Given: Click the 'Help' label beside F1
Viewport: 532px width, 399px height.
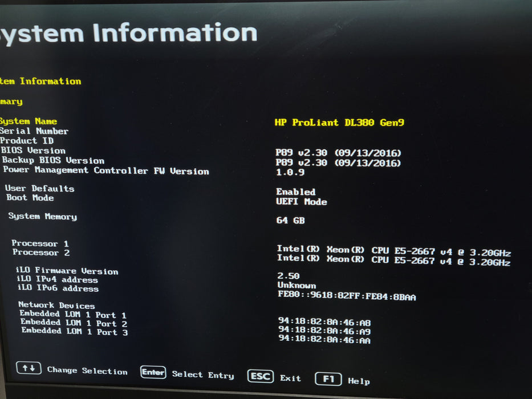Looking at the screenshot, I should coord(359,381).
